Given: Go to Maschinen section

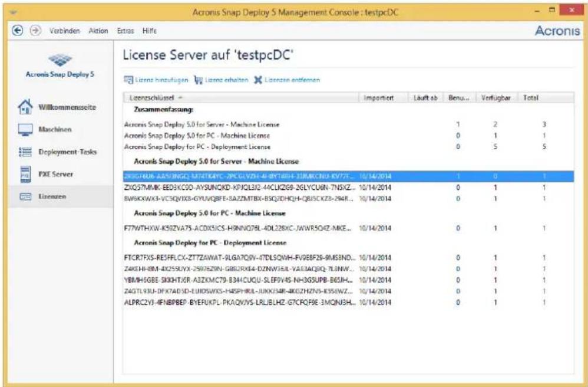Looking at the screenshot, I should (x=55, y=130).
